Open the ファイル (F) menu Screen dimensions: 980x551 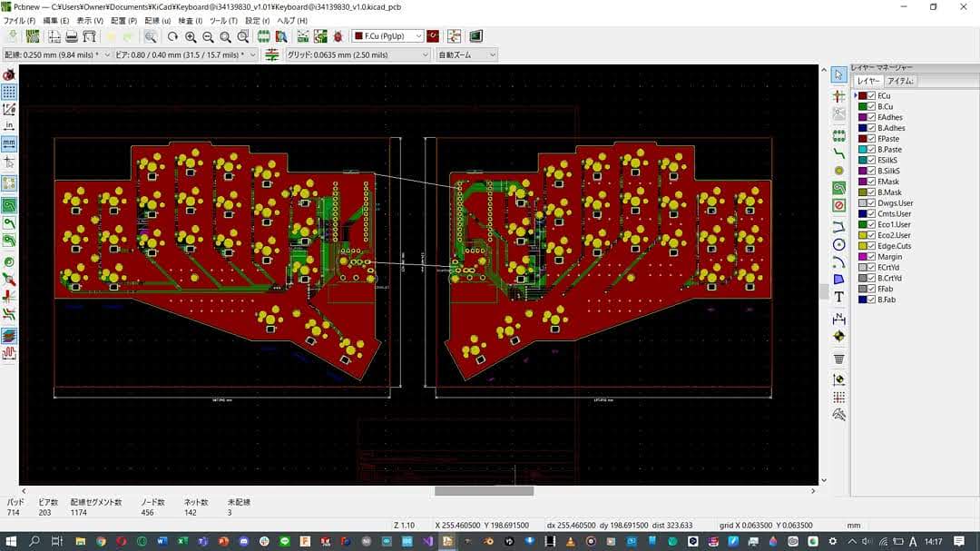coord(20,20)
